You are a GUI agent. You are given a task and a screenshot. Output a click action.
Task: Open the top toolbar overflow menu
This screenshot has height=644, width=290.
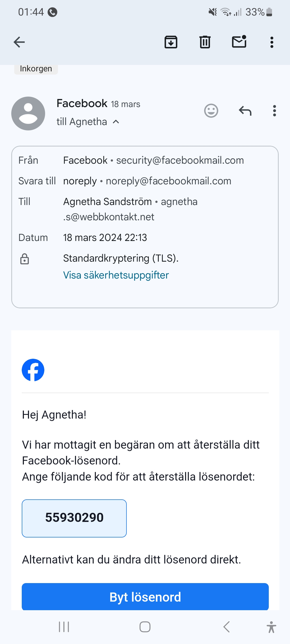click(x=272, y=42)
